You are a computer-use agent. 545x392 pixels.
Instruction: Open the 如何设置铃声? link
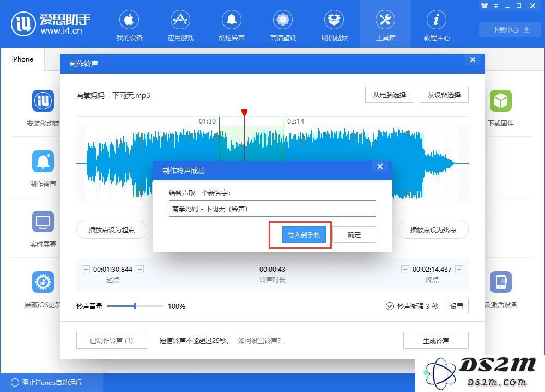(261, 341)
